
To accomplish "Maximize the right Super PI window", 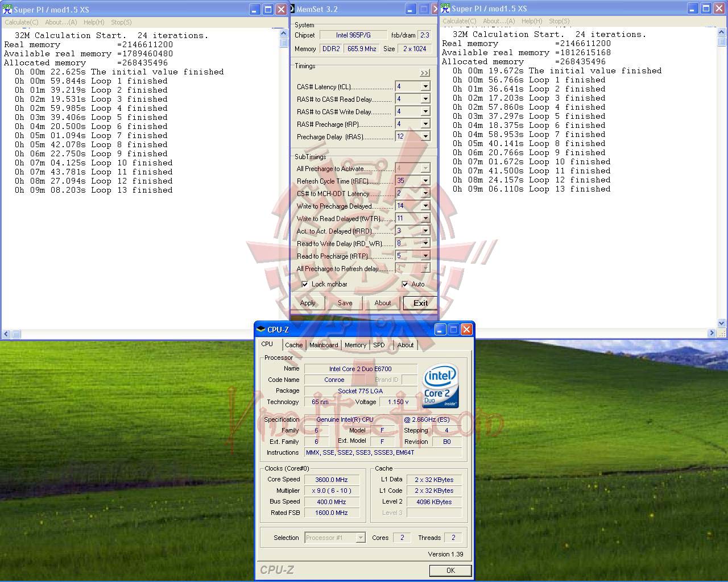I will pos(706,9).
